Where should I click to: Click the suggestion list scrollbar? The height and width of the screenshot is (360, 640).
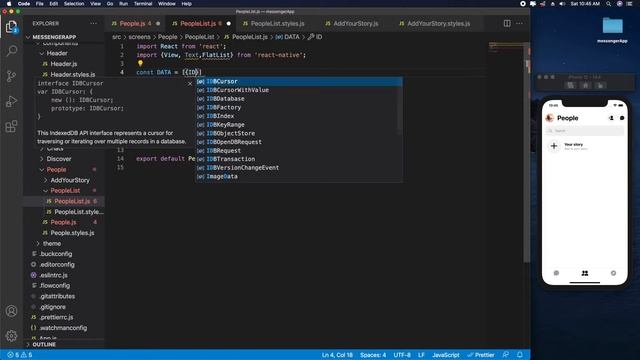pos(400,106)
